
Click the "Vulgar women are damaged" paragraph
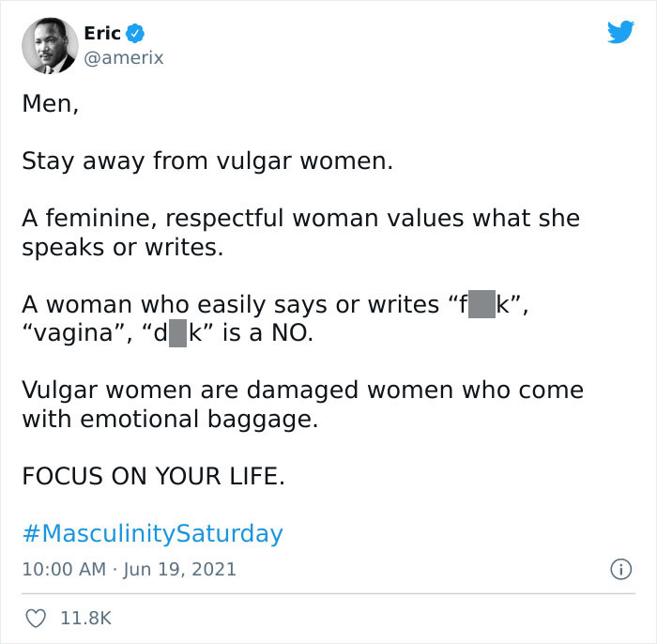[302, 405]
